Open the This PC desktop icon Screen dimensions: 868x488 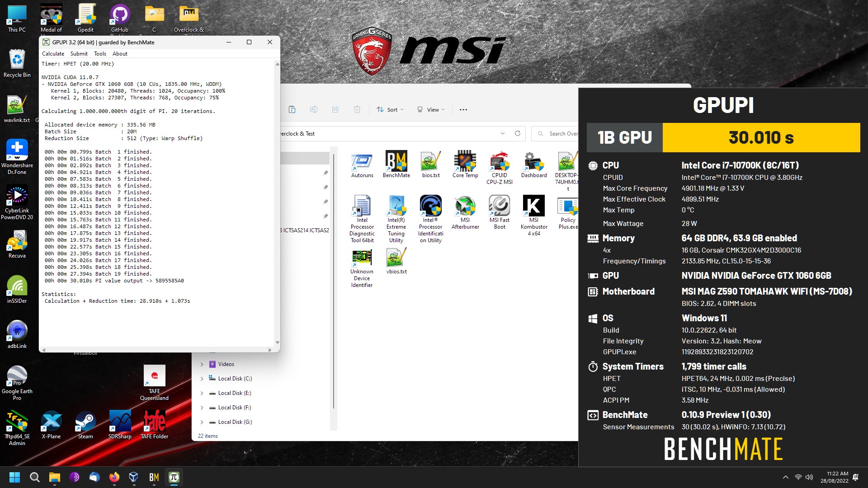17,19
